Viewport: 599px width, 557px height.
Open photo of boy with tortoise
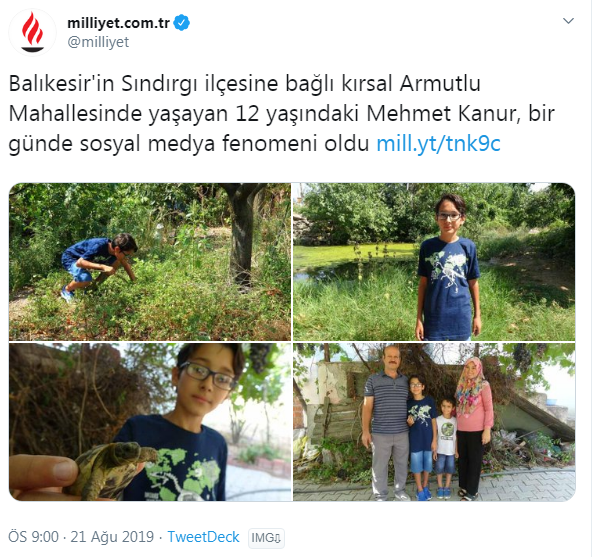point(150,422)
